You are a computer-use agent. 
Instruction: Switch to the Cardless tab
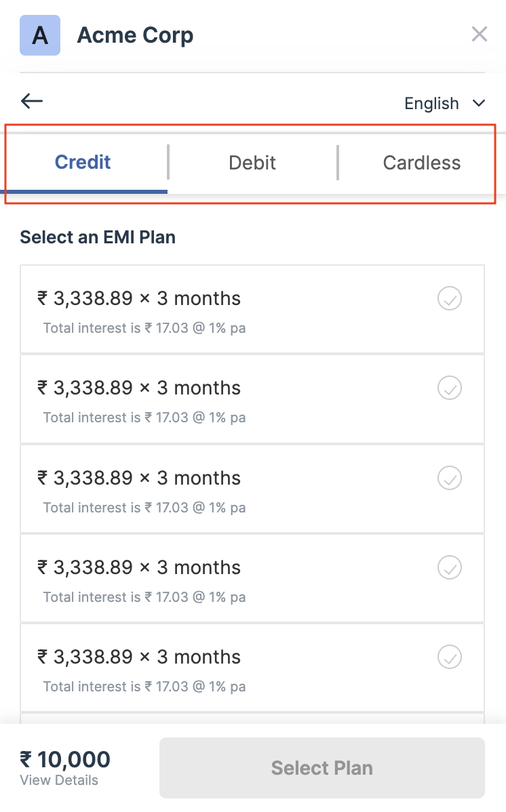422,163
